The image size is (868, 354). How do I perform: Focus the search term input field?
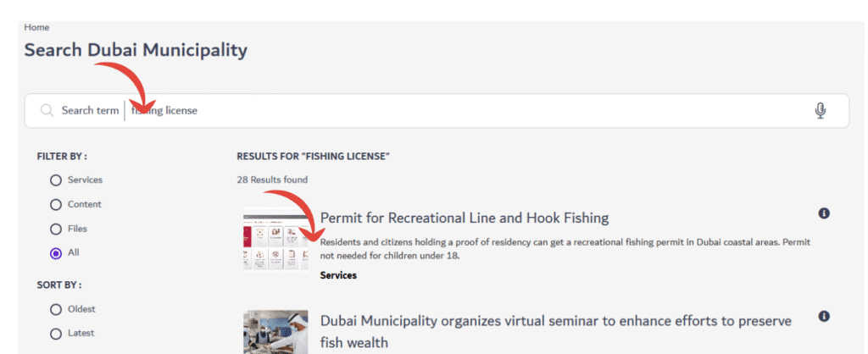click(466, 111)
